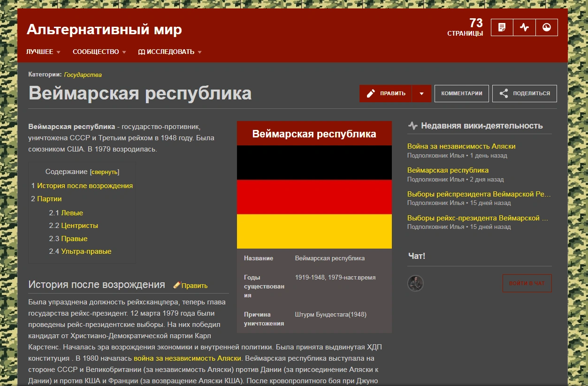Click the Войти в чат button
The image size is (588, 386).
527,283
